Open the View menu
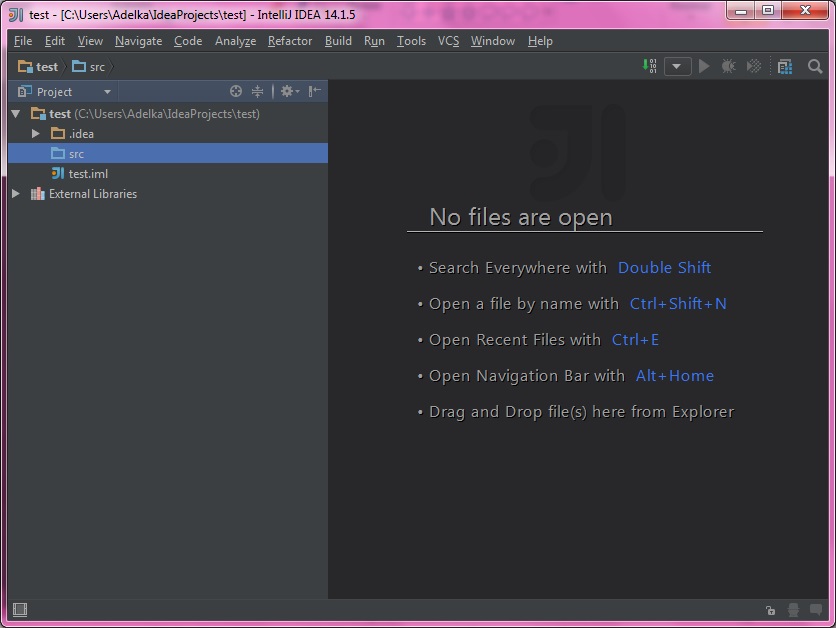Image resolution: width=836 pixels, height=628 pixels. (x=90, y=41)
